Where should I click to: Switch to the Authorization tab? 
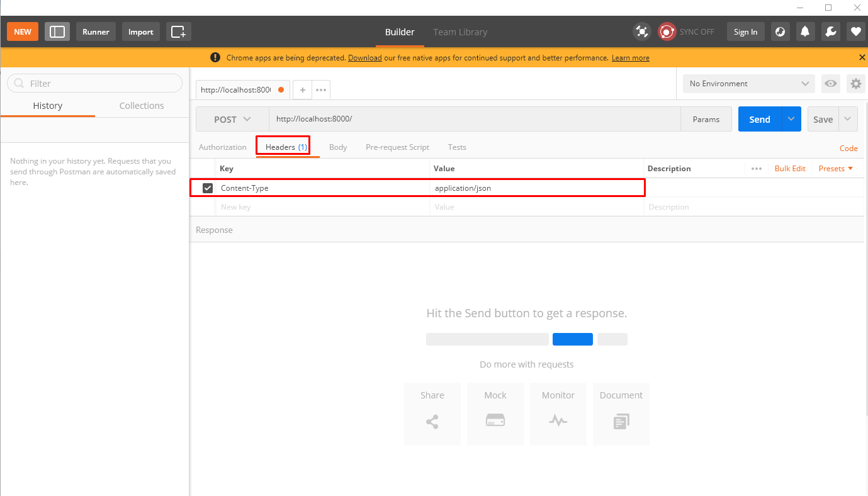223,147
